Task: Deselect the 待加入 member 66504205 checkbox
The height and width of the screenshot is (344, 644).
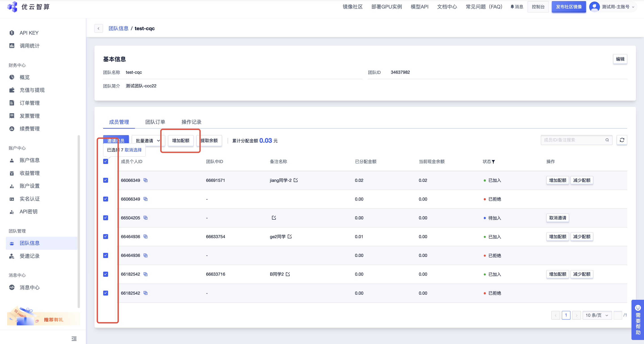Action: pos(105,218)
